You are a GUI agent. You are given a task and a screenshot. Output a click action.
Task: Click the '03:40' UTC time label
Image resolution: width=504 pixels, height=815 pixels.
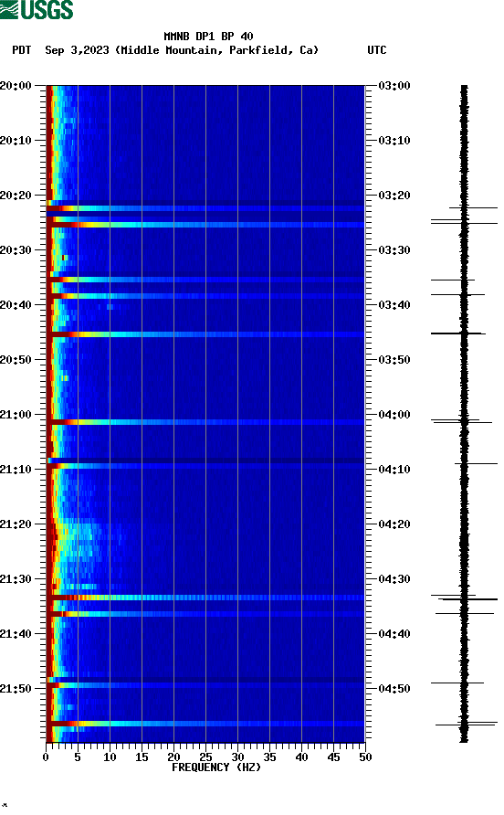click(x=394, y=305)
